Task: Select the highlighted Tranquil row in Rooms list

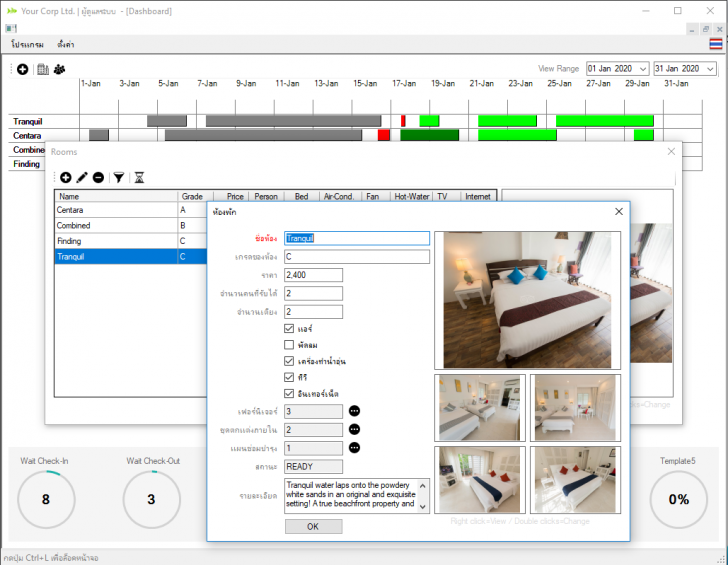Action: pyautogui.click(x=130, y=257)
